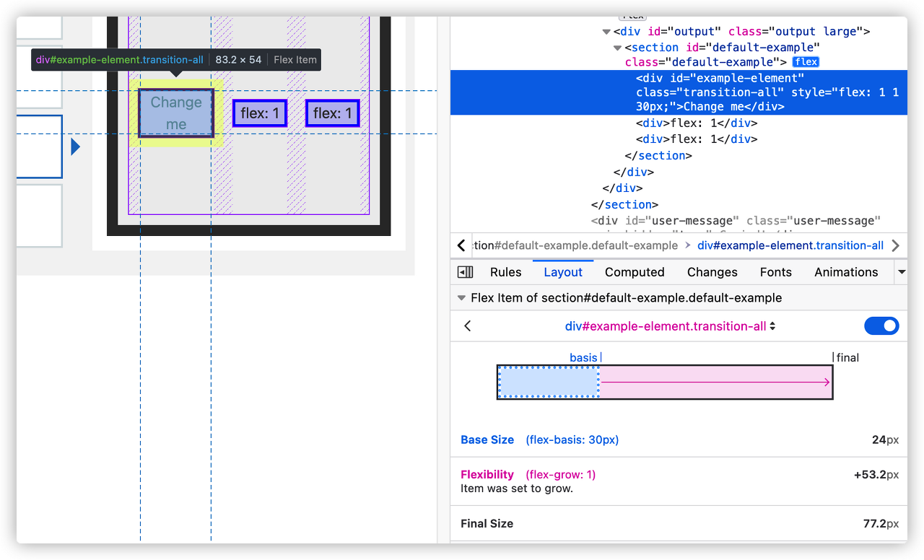The height and width of the screenshot is (560, 924).
Task: Select the section#default-example breadcrumb
Action: coord(575,245)
